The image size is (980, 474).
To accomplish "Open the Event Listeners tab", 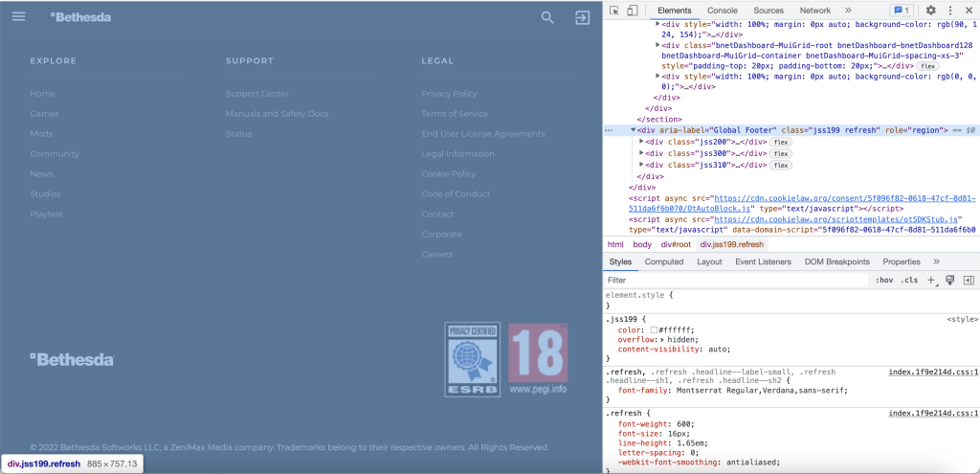I will [x=763, y=262].
